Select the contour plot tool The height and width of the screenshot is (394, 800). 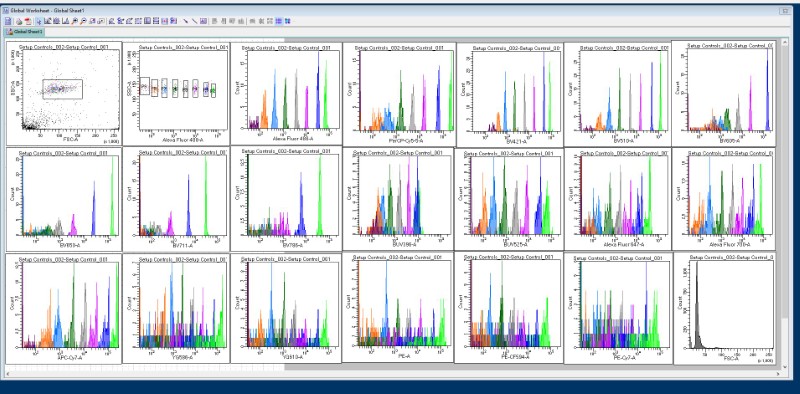point(56,21)
